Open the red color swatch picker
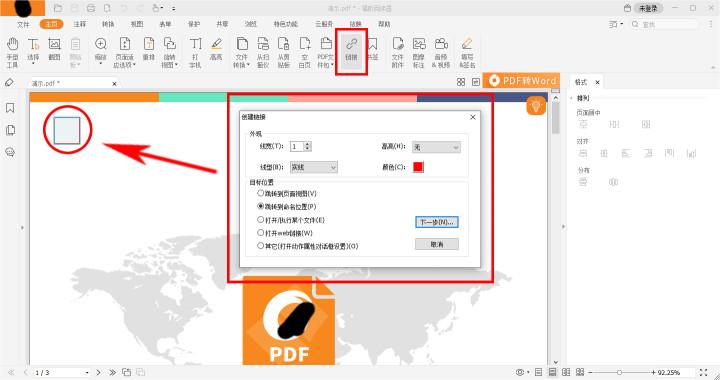Viewport: 720px width, 380px height. [x=418, y=167]
